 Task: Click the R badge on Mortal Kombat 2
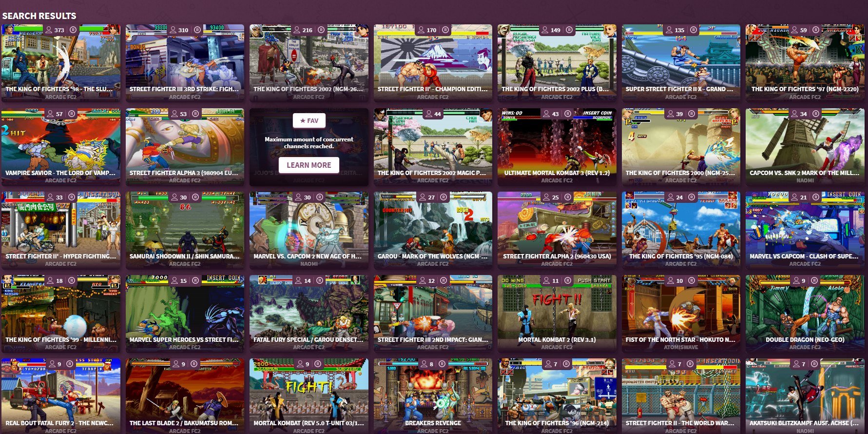[568, 280]
